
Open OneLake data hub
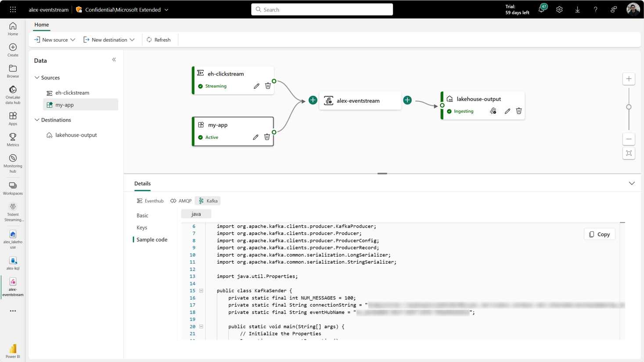pyautogui.click(x=13, y=95)
